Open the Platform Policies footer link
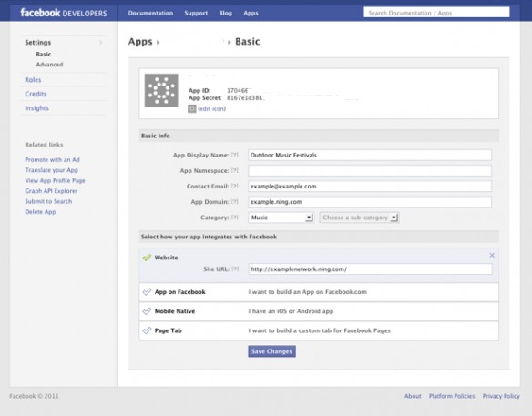Image resolution: width=532 pixels, height=416 pixels. (452, 396)
